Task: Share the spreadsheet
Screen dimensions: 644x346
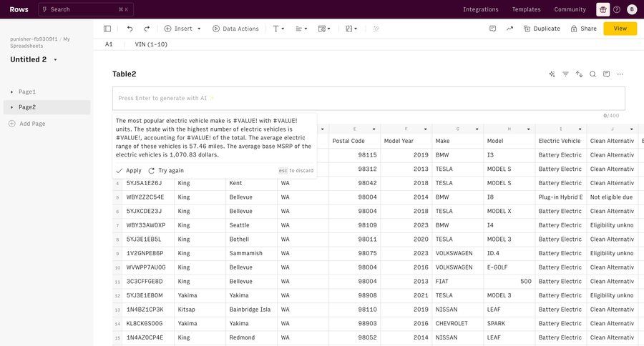Action: click(584, 29)
